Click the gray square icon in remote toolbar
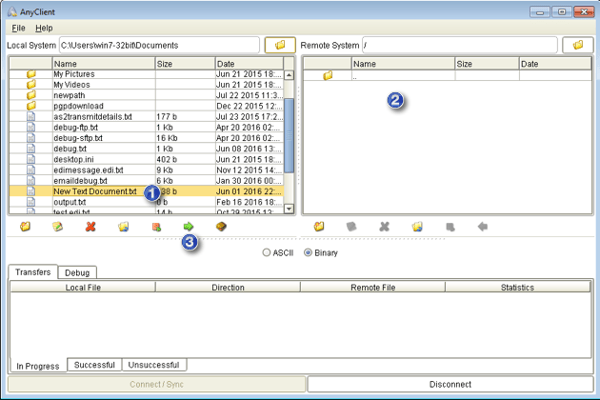Viewport: 600px width, 400px height. pyautogui.click(x=450, y=227)
